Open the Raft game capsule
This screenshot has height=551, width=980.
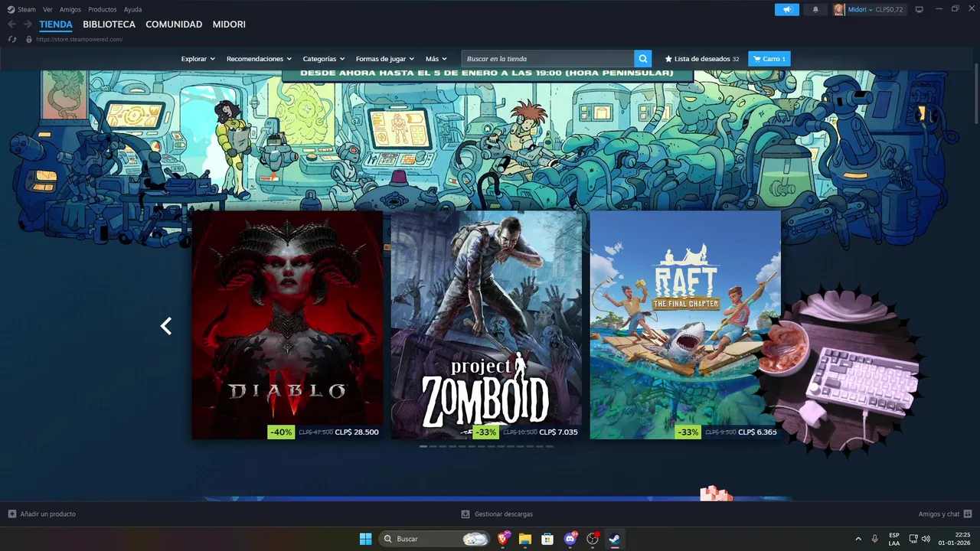[685, 324]
